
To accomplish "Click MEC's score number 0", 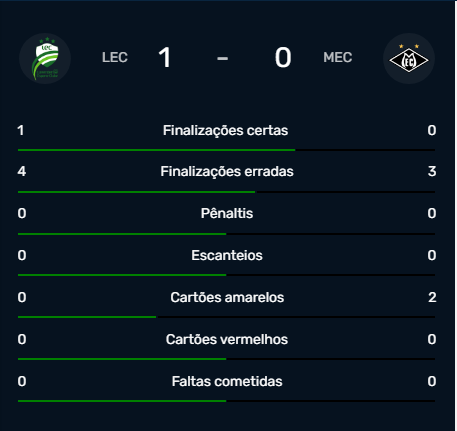I will pos(283,57).
